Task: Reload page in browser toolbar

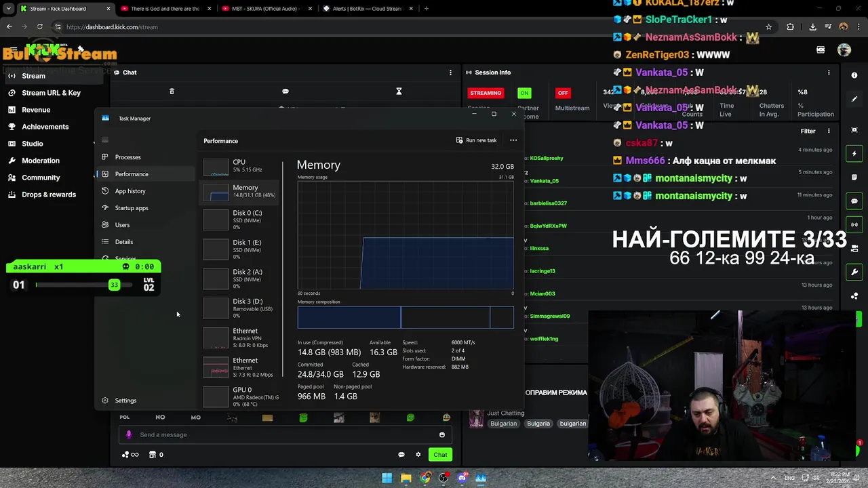Action: point(39,27)
